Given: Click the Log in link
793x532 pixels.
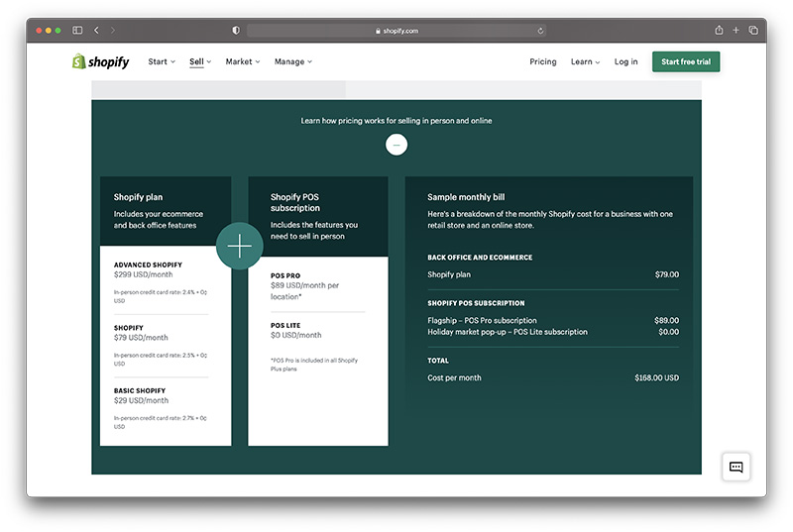Looking at the screenshot, I should [625, 61].
